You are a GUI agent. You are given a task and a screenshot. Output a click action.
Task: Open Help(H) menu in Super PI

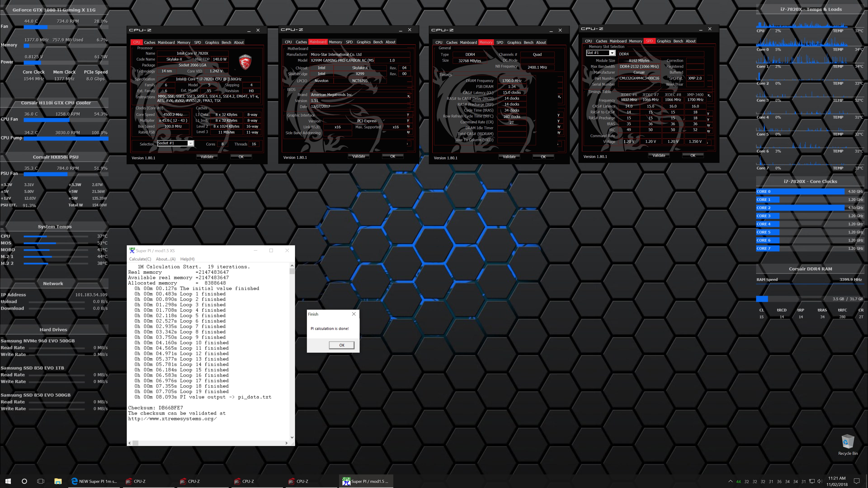click(x=187, y=259)
